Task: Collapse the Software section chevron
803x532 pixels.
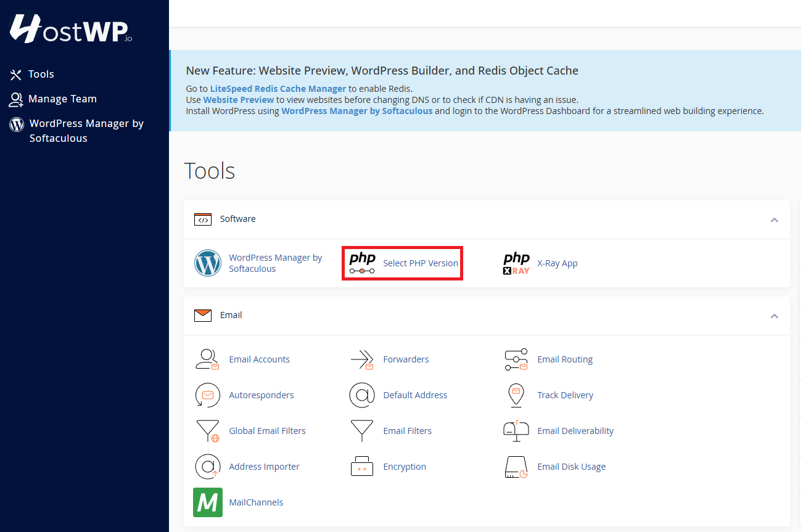Action: (774, 219)
